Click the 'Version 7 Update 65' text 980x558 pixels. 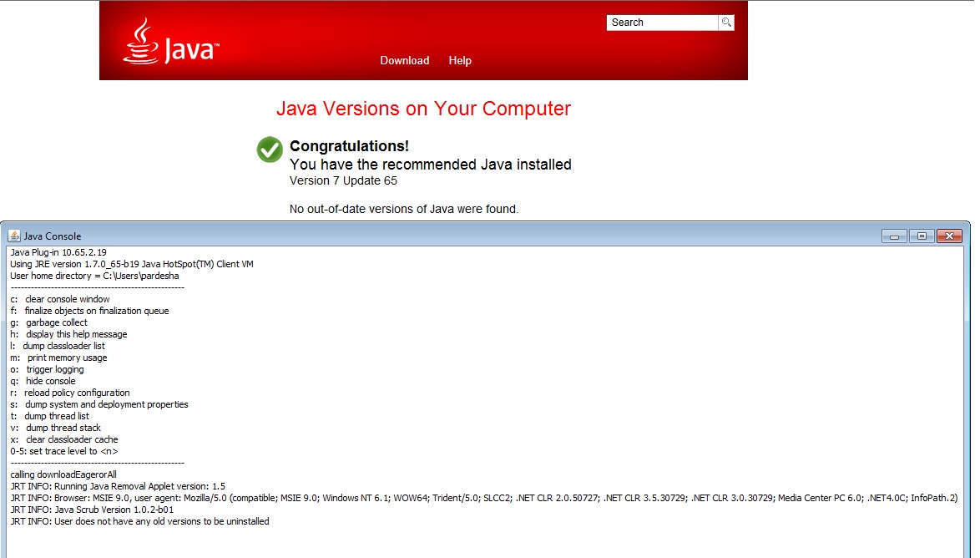[x=343, y=180]
